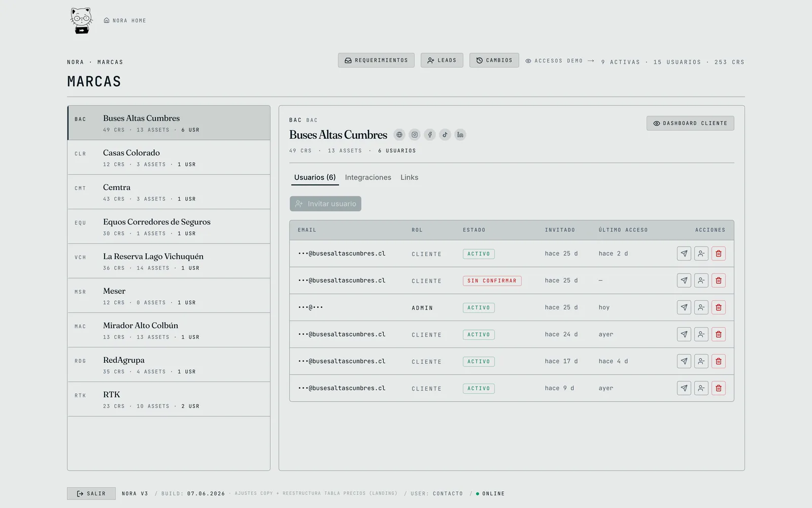The height and width of the screenshot is (508, 812).
Task: Click the Nora cat logo
Action: (x=81, y=21)
